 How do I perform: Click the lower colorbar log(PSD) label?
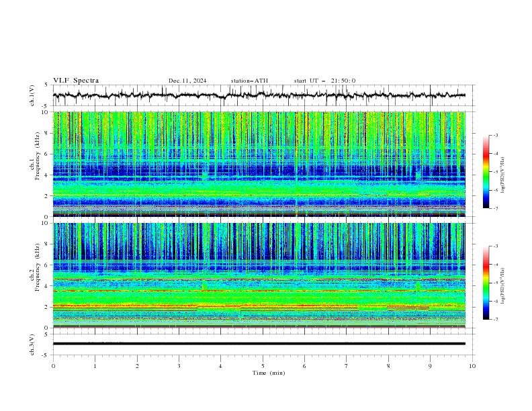503,286
